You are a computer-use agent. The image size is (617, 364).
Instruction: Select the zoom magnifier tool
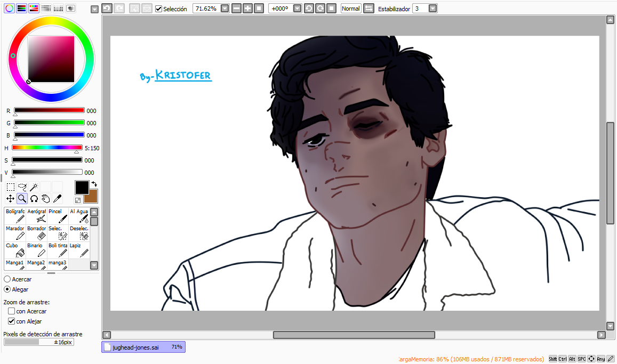tap(22, 198)
